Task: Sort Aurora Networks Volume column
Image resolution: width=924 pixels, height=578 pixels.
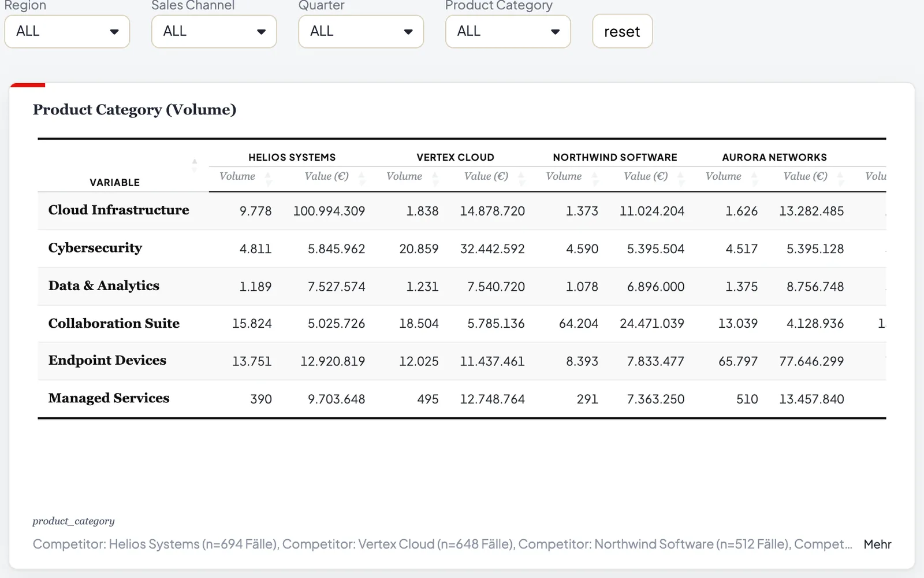Action: pyautogui.click(x=754, y=179)
